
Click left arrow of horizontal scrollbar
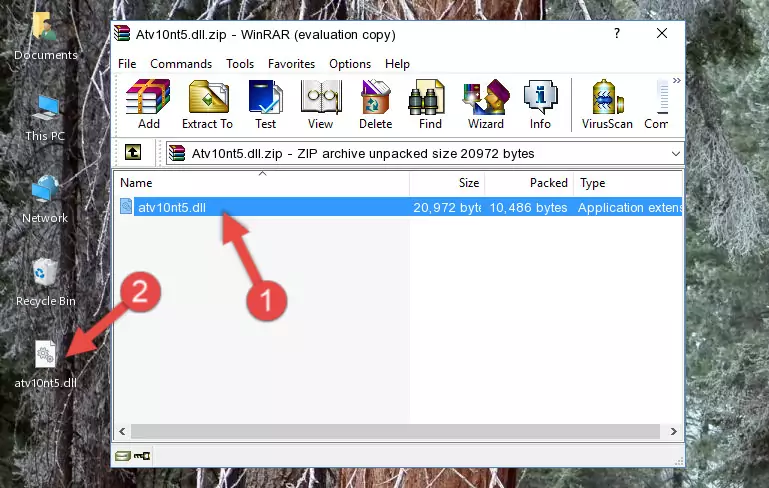[122, 432]
